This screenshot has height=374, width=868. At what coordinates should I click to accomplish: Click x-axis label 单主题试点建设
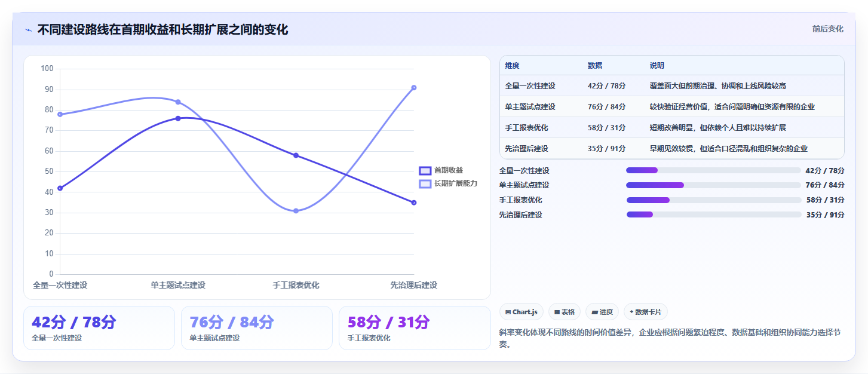(178, 286)
